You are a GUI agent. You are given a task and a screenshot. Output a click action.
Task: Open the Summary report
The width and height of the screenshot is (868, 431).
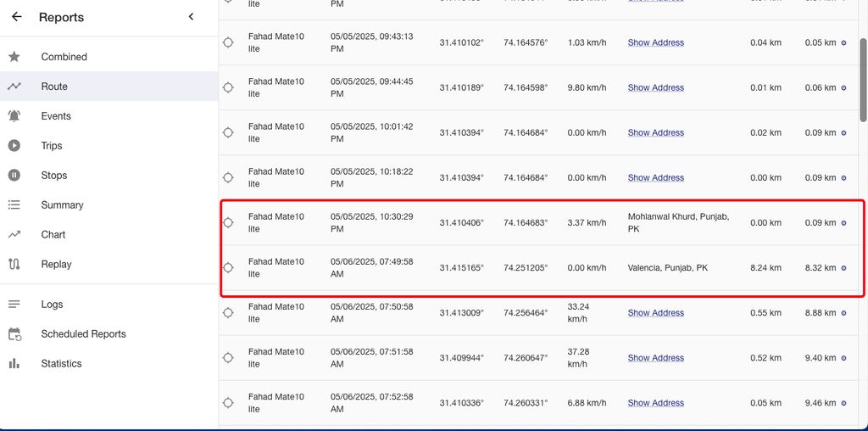(x=62, y=205)
